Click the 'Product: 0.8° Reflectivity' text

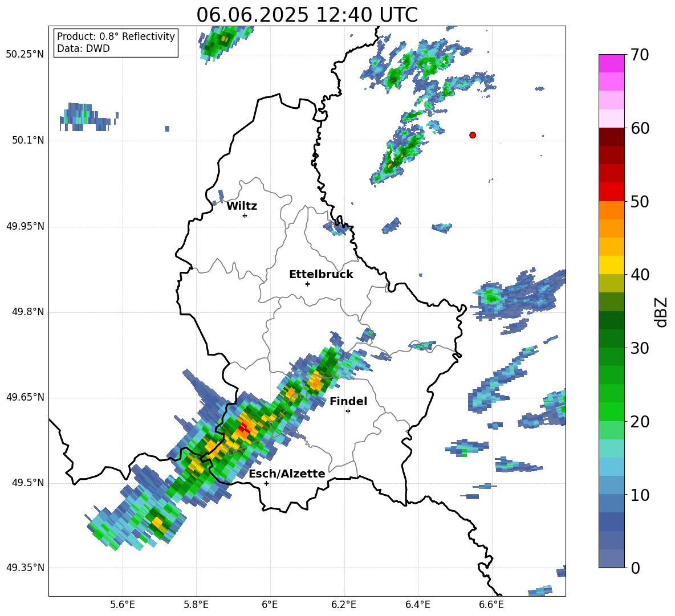116,36
